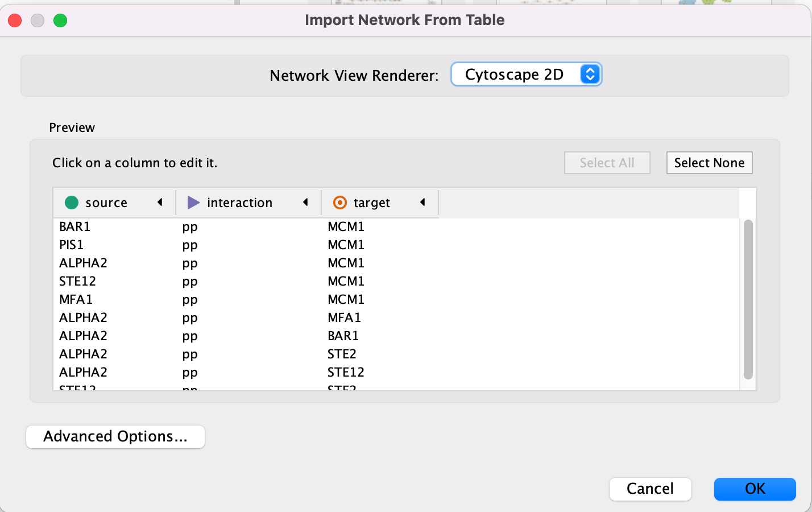Click the purple interaction triangle icon

[x=193, y=203]
